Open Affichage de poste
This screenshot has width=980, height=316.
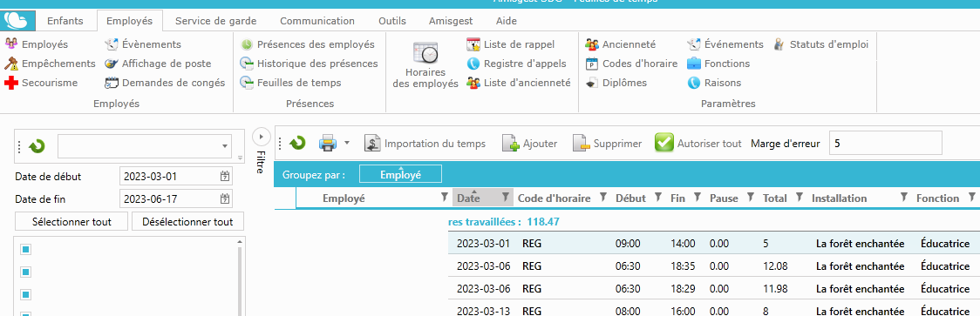(158, 63)
